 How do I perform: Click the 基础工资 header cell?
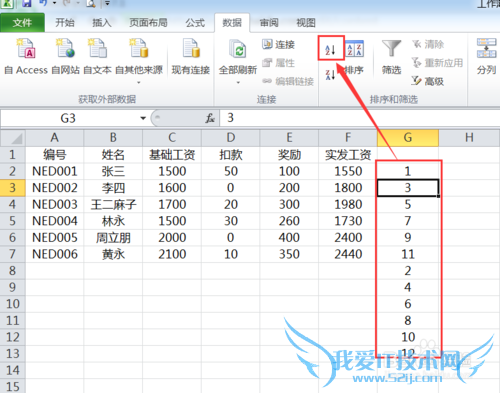pyautogui.click(x=172, y=155)
